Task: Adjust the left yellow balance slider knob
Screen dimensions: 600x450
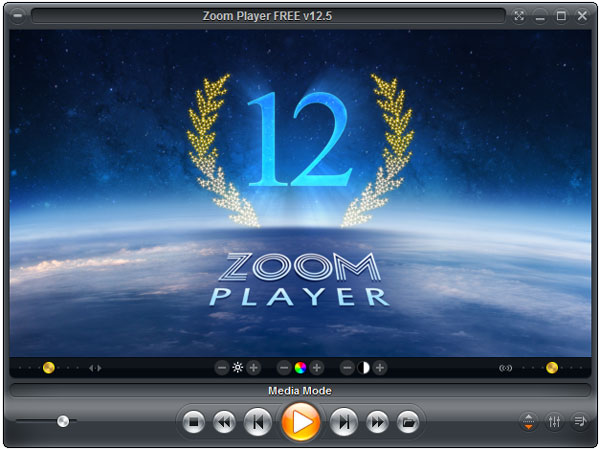Action: tap(49, 368)
